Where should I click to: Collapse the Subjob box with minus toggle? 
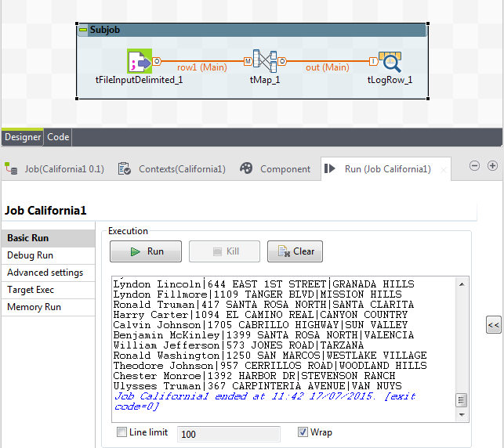pyautogui.click(x=83, y=30)
